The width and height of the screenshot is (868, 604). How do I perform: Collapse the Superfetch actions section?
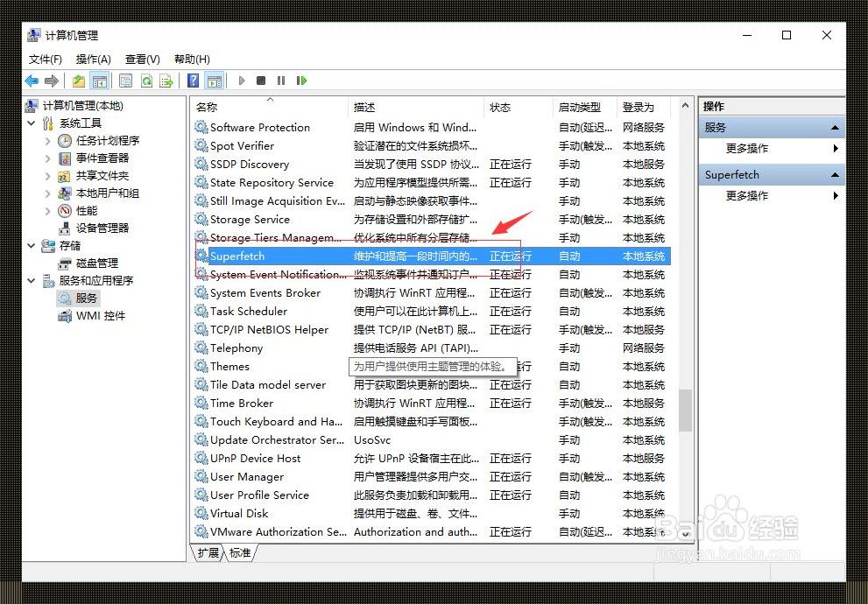tap(836, 174)
